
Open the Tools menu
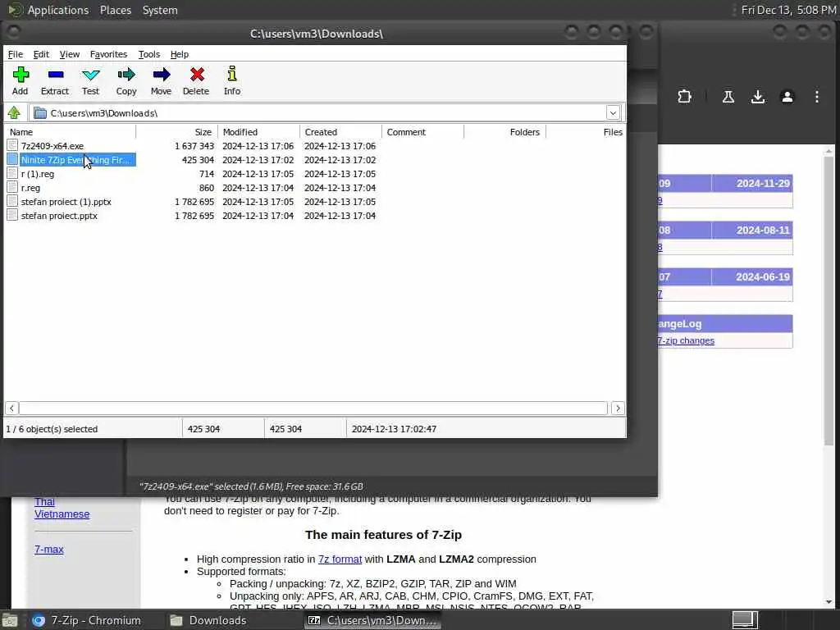coord(149,54)
